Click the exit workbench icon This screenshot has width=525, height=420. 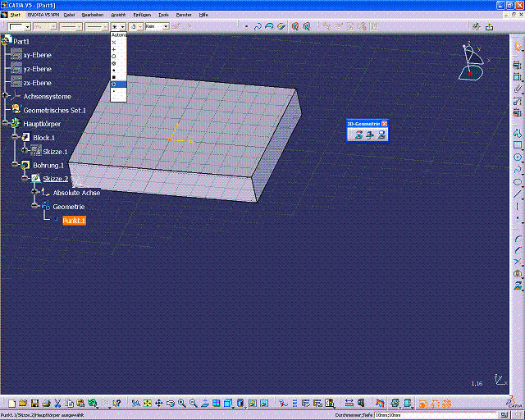pyautogui.click(x=490, y=27)
